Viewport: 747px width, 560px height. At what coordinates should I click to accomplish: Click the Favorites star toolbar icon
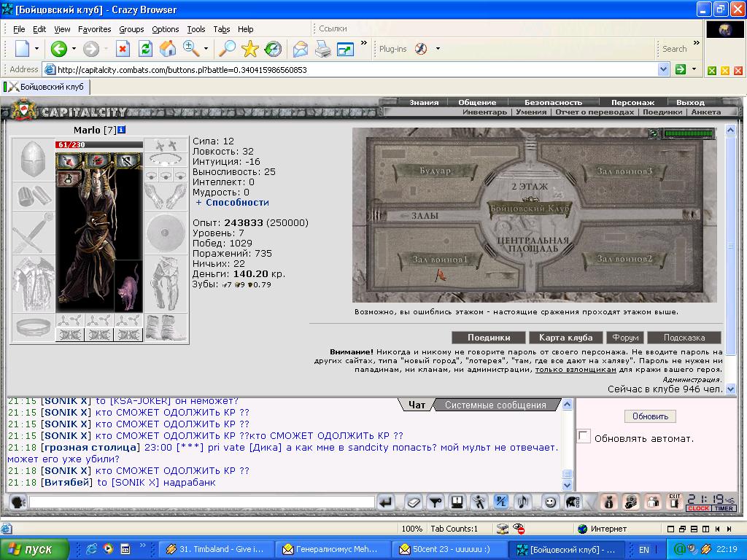coord(249,49)
